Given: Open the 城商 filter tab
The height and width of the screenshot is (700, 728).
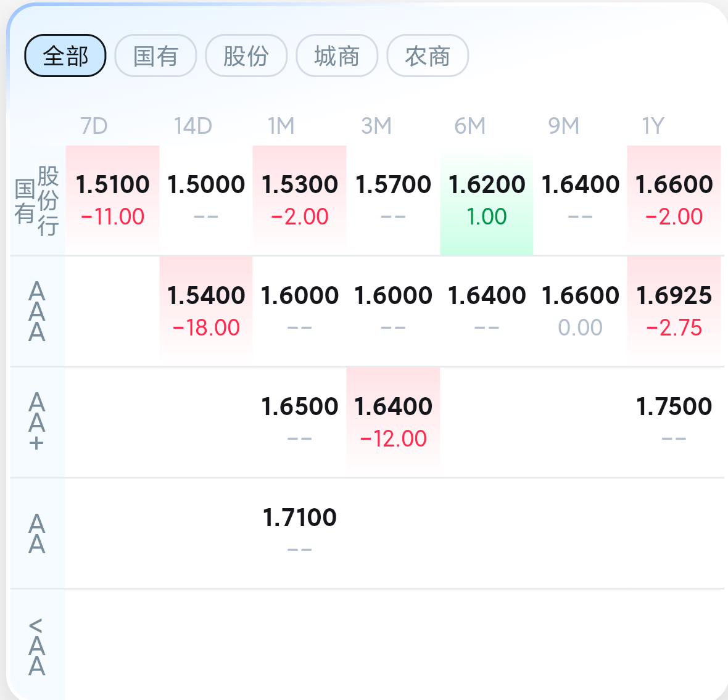Looking at the screenshot, I should click(337, 56).
